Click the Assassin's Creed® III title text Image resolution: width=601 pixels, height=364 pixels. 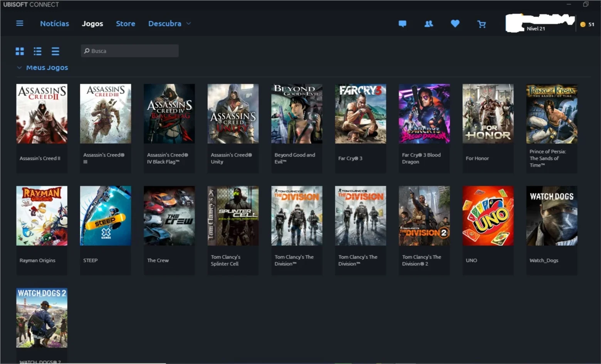pos(104,158)
